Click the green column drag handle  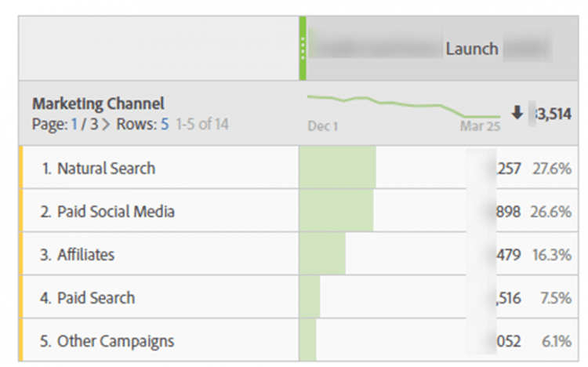[x=302, y=49]
